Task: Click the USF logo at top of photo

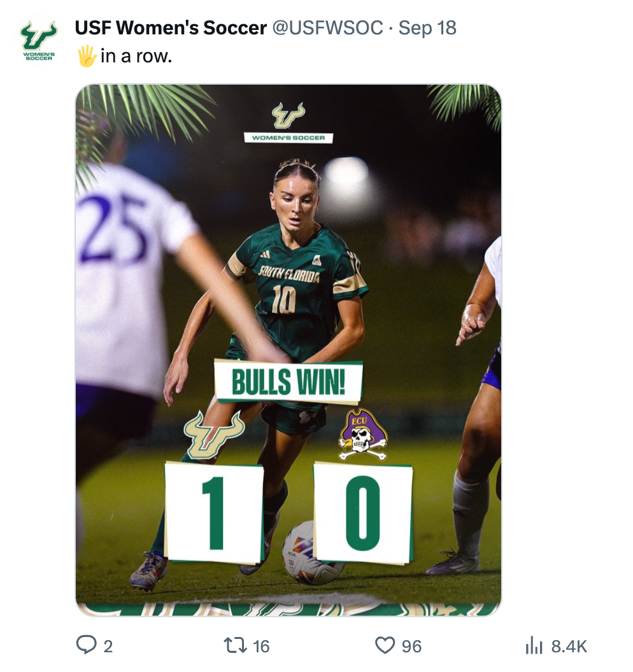Action: [288, 116]
